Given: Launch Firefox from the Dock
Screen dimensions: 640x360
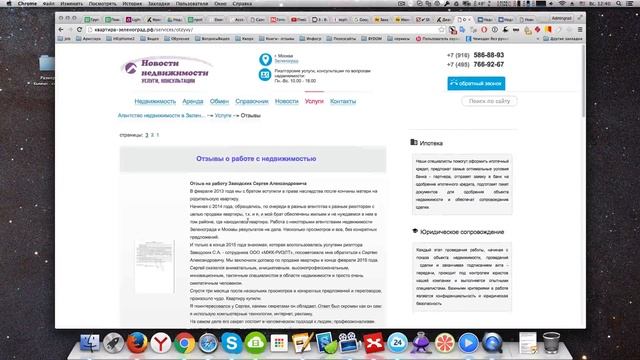Looking at the screenshot, I should coord(137,343).
